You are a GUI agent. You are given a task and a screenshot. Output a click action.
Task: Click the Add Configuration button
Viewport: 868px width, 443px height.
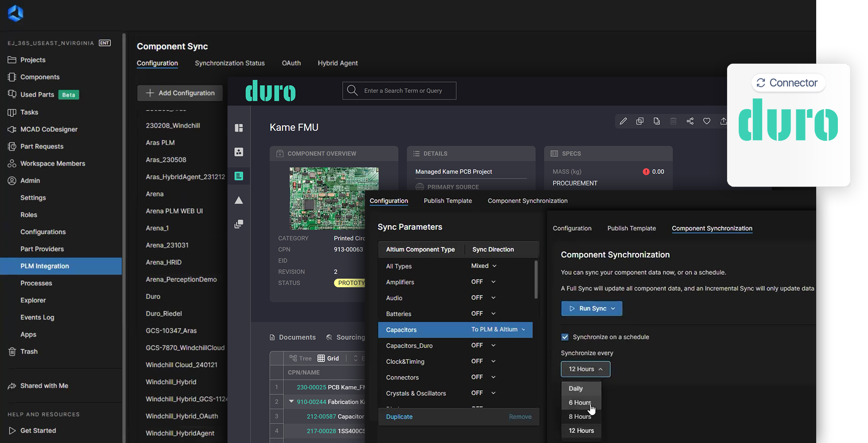coord(180,93)
